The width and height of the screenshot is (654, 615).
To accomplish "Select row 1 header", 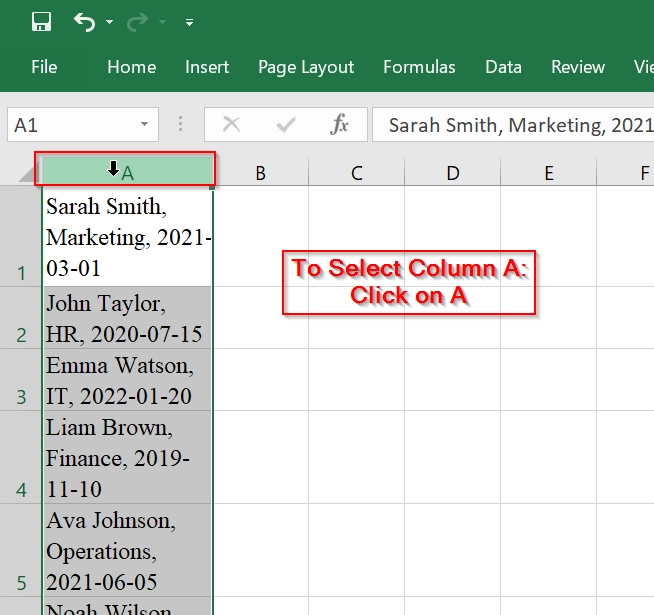I will pos(21,236).
